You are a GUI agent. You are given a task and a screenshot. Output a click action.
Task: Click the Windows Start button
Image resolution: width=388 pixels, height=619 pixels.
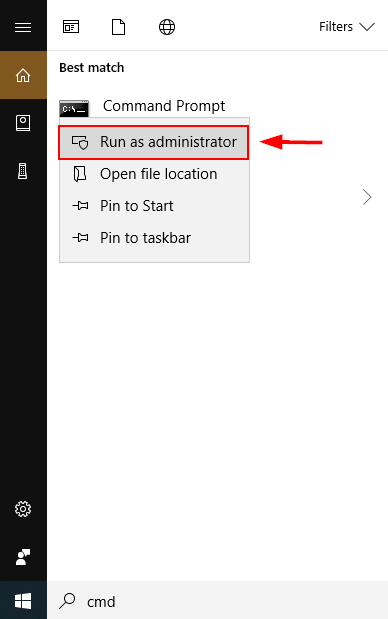coord(23,601)
